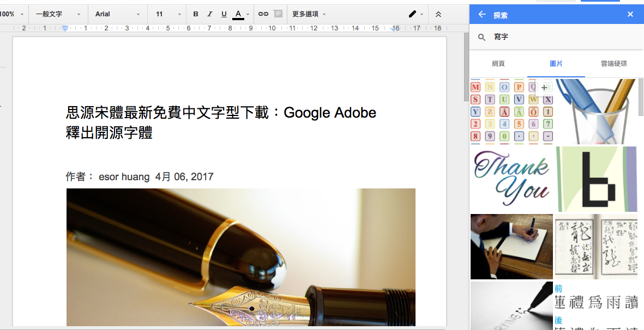Select the pen writing on paper thumbnail
This screenshot has height=330, width=644.
point(511,305)
